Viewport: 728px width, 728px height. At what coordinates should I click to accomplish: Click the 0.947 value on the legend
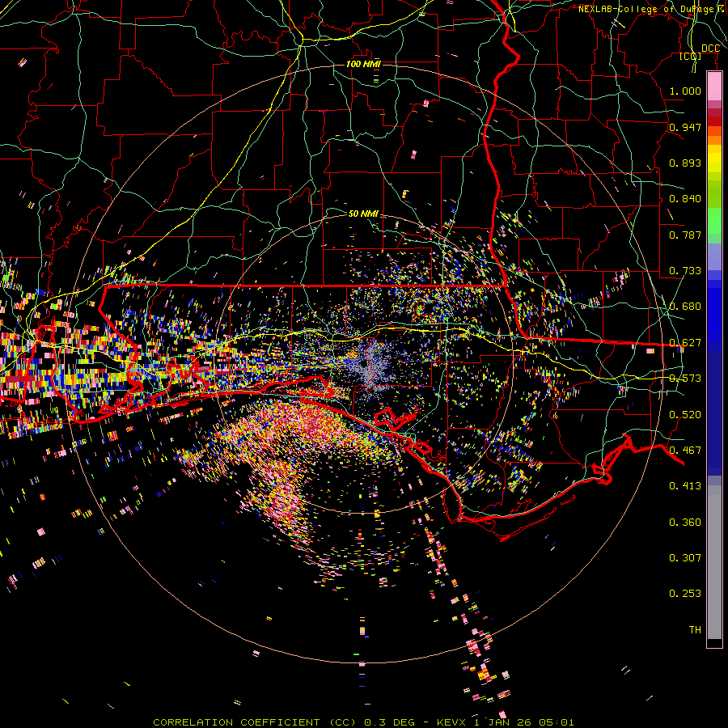[x=685, y=127]
